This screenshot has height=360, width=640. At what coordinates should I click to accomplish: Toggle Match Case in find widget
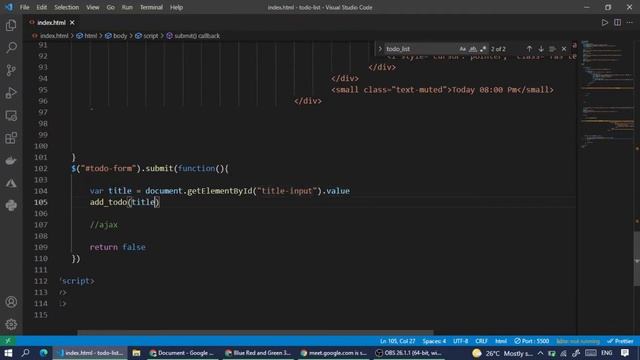[x=462, y=49]
